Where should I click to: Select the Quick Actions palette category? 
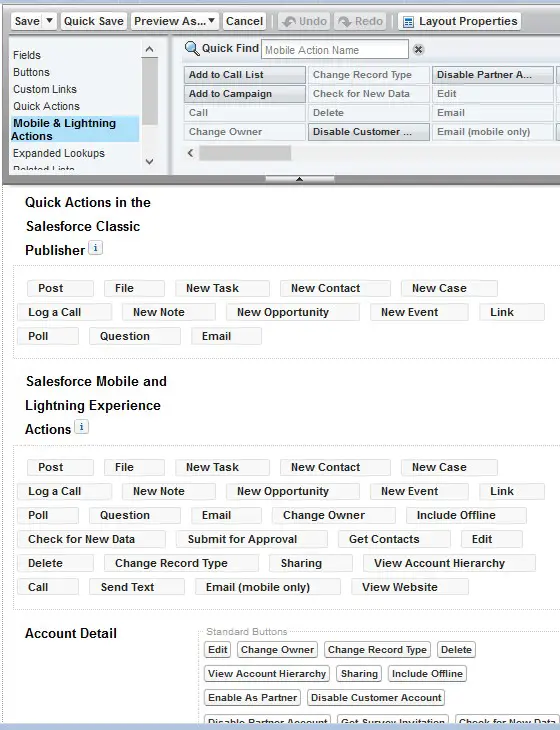point(46,106)
